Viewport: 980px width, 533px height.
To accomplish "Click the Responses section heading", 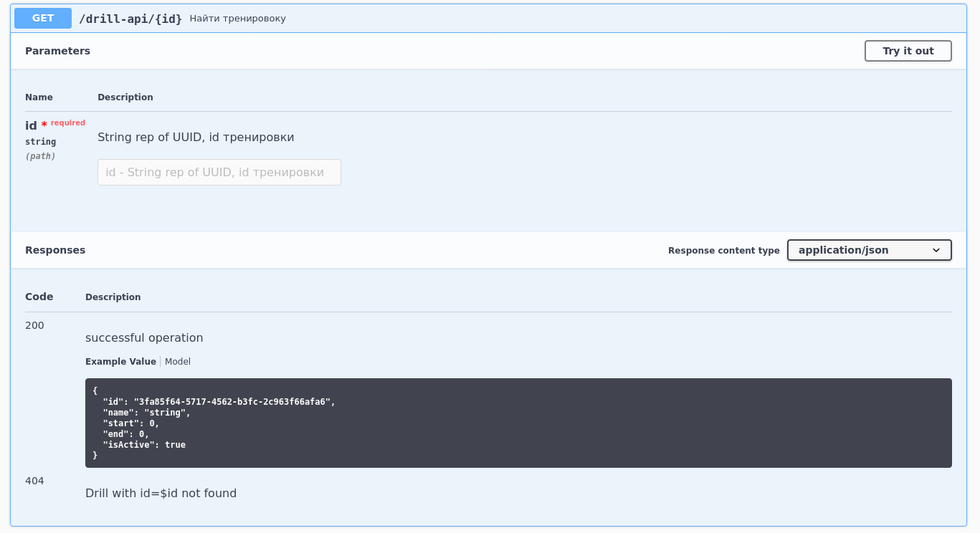I will pos(55,250).
